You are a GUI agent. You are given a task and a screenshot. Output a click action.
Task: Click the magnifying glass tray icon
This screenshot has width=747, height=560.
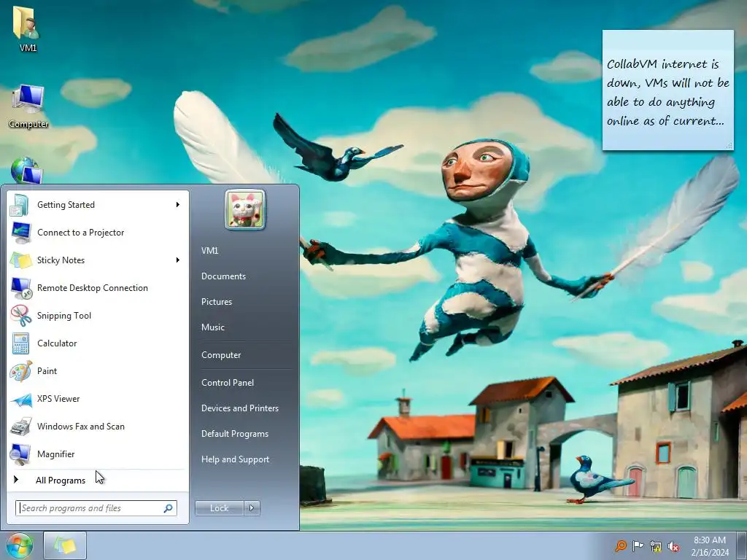(620, 546)
